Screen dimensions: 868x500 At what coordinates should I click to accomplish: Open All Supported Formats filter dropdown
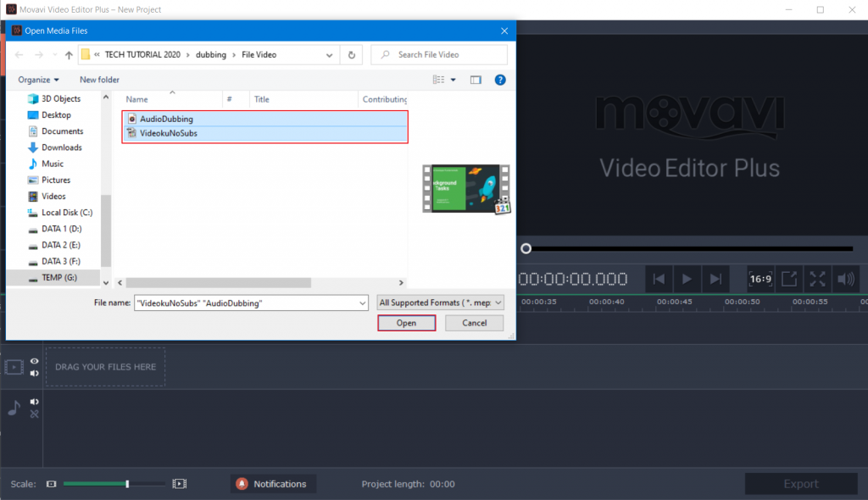pos(441,303)
